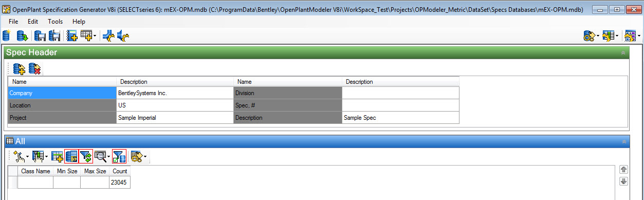Image resolution: width=644 pixels, height=200 pixels.
Task: Click the blue cone reducer update icon
Action: click(123, 35)
